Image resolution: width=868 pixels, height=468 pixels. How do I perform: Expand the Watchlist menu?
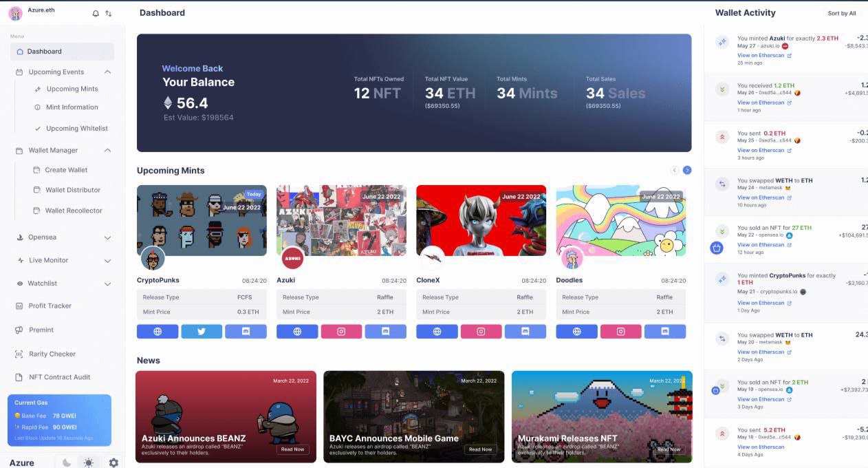click(107, 284)
